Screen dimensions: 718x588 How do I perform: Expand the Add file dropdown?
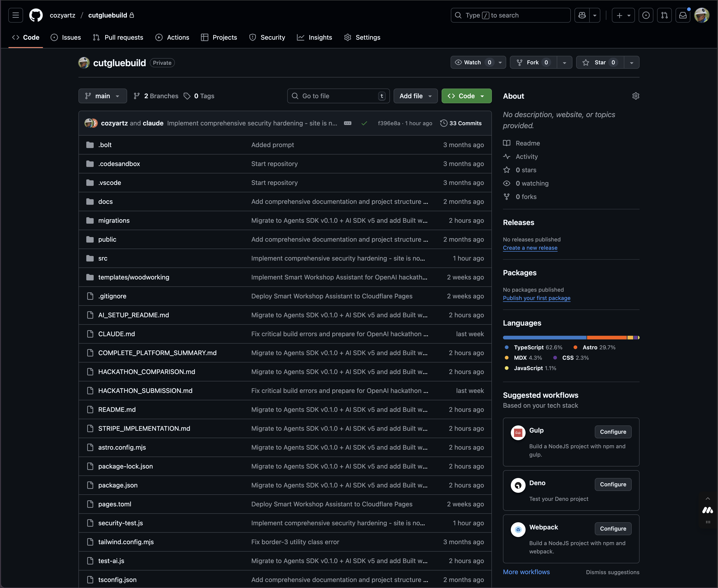(416, 96)
